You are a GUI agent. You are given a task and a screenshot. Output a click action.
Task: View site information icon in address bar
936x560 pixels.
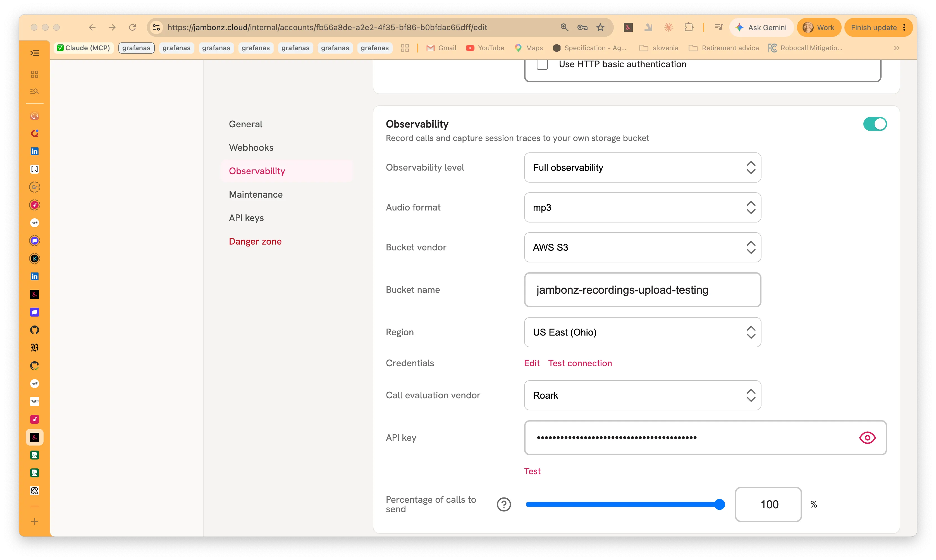tap(156, 27)
